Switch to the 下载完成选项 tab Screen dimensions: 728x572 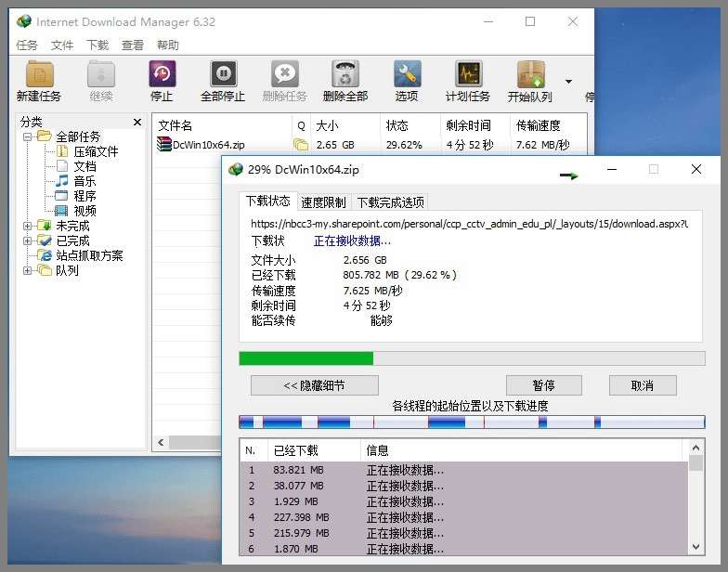390,202
